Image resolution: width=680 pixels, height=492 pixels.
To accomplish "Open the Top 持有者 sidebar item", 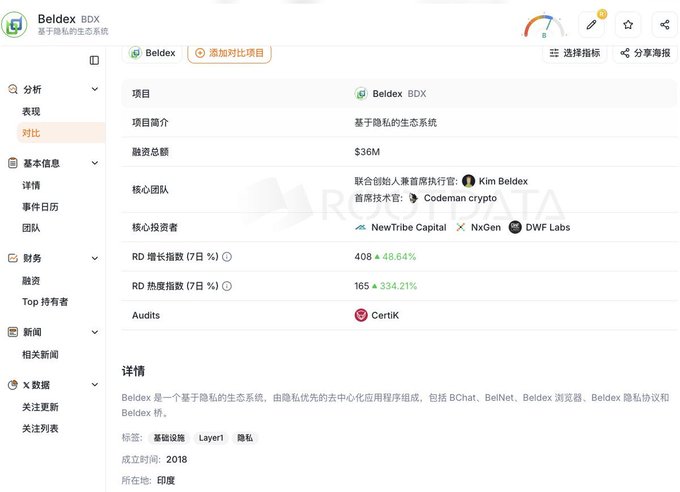I will pyautogui.click(x=45, y=302).
